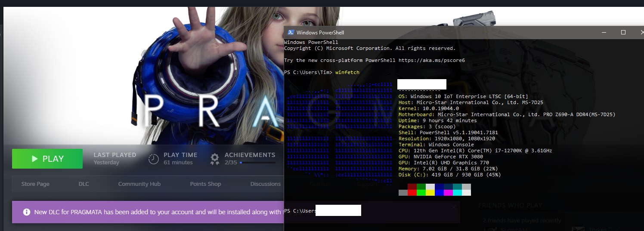Open the Store Page tab
This screenshot has width=644, height=231.
click(x=35, y=184)
